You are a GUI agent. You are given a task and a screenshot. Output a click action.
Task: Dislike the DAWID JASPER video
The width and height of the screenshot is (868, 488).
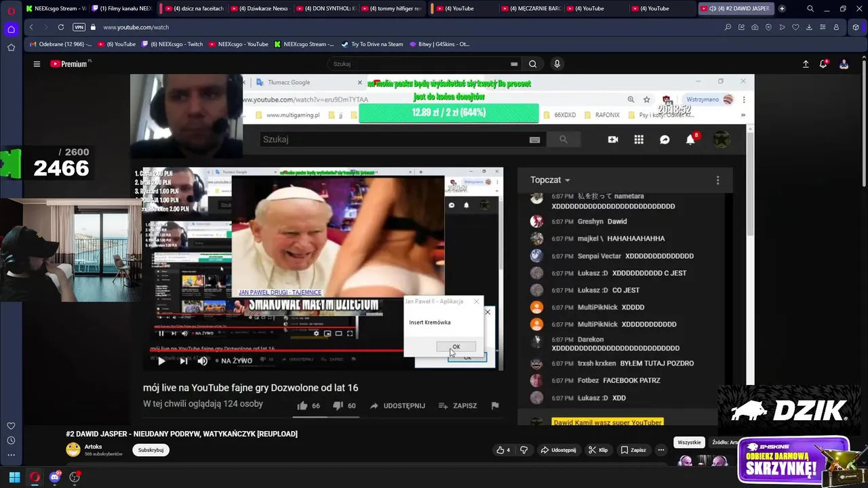(x=524, y=450)
